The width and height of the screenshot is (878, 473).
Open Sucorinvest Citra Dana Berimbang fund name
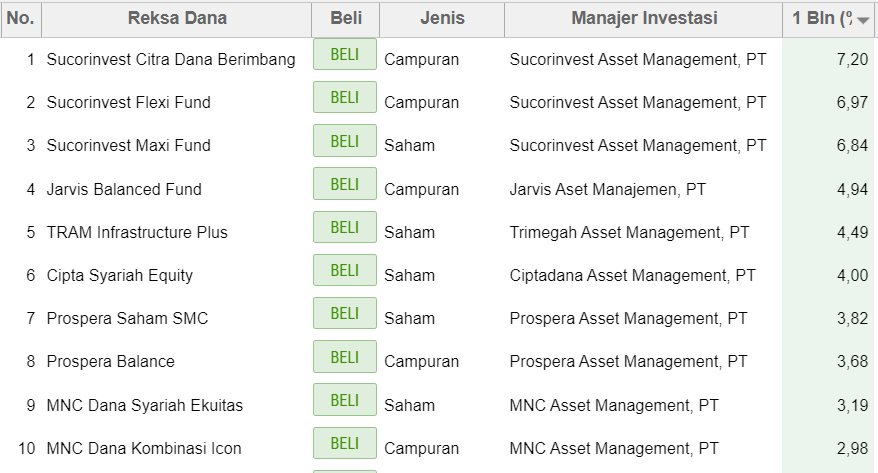(171, 59)
